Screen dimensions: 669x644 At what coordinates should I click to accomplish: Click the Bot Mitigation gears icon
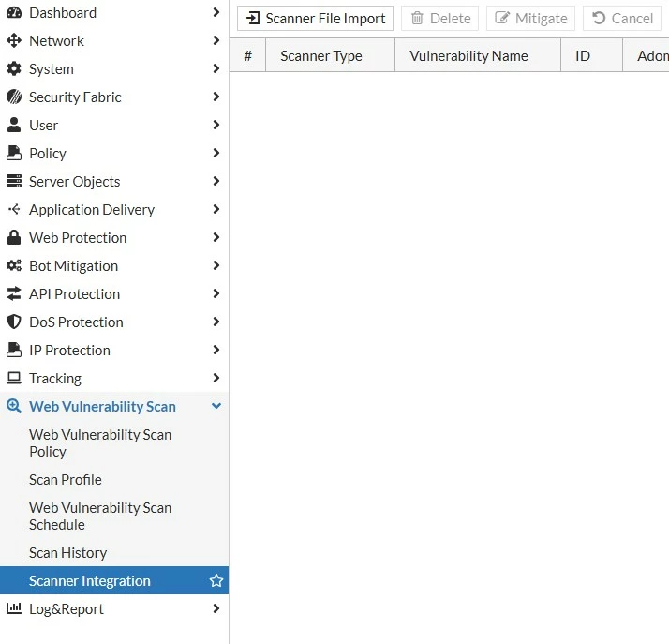[14, 265]
